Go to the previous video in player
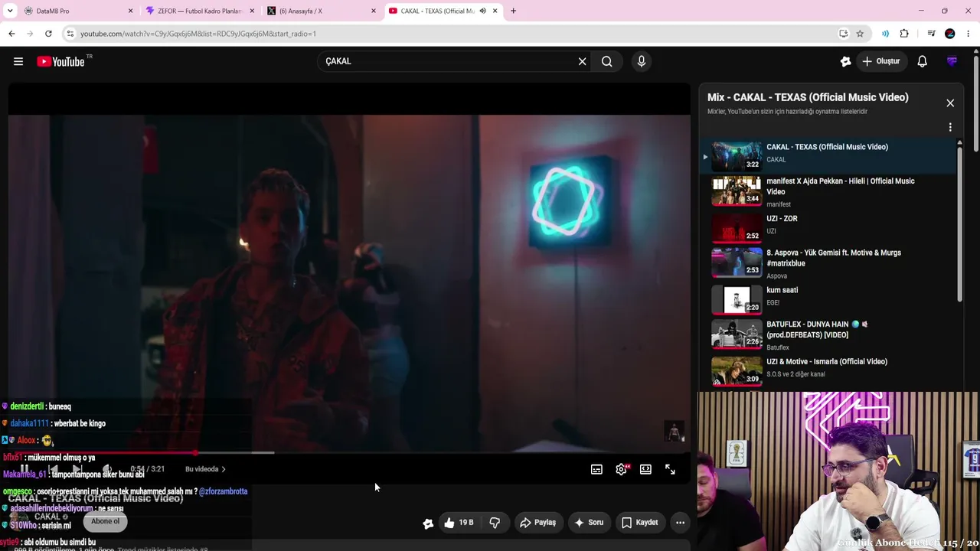 click(53, 469)
